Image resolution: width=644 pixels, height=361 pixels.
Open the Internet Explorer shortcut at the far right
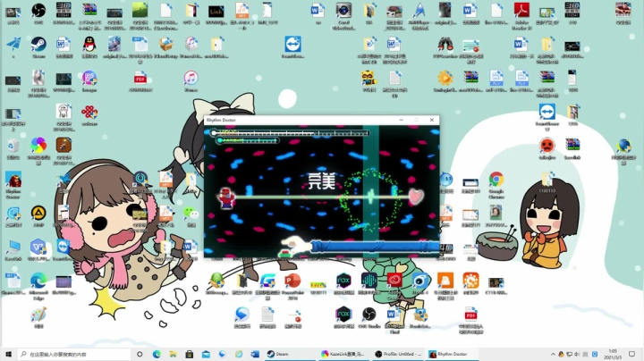[x=623, y=146]
